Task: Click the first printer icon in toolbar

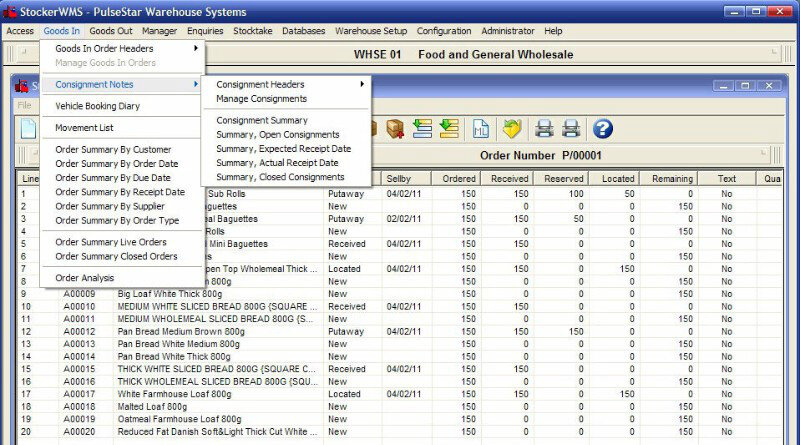Action: click(544, 128)
